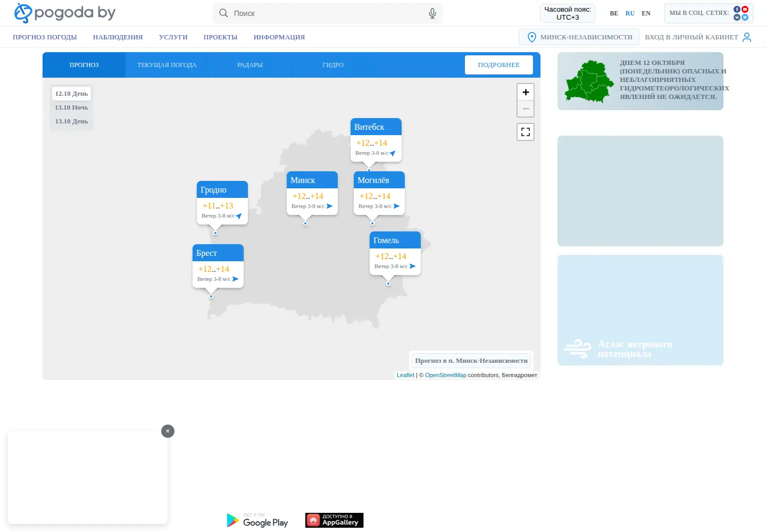This screenshot has width=766, height=532.
Task: Open the Минск-Независимости location selector
Action: tap(579, 37)
